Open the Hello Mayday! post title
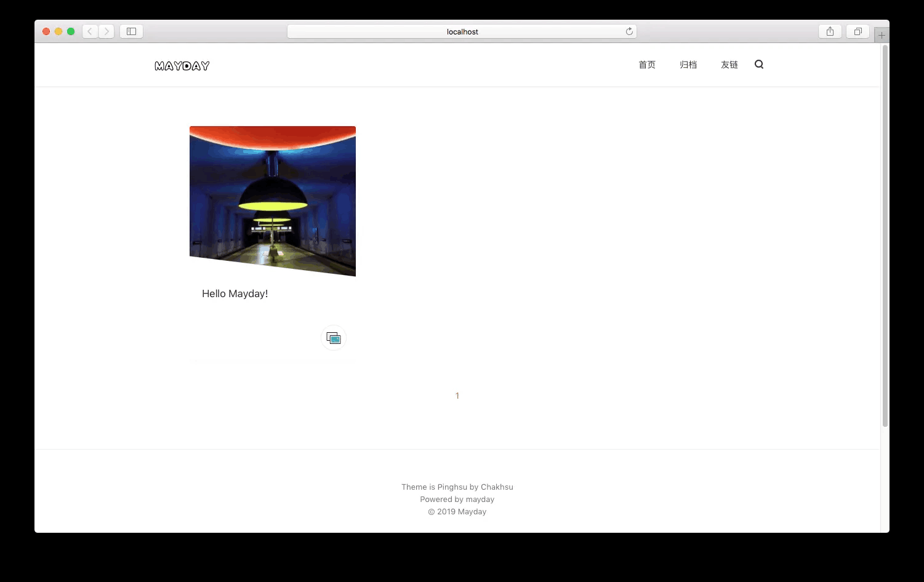The height and width of the screenshot is (582, 924). click(235, 293)
